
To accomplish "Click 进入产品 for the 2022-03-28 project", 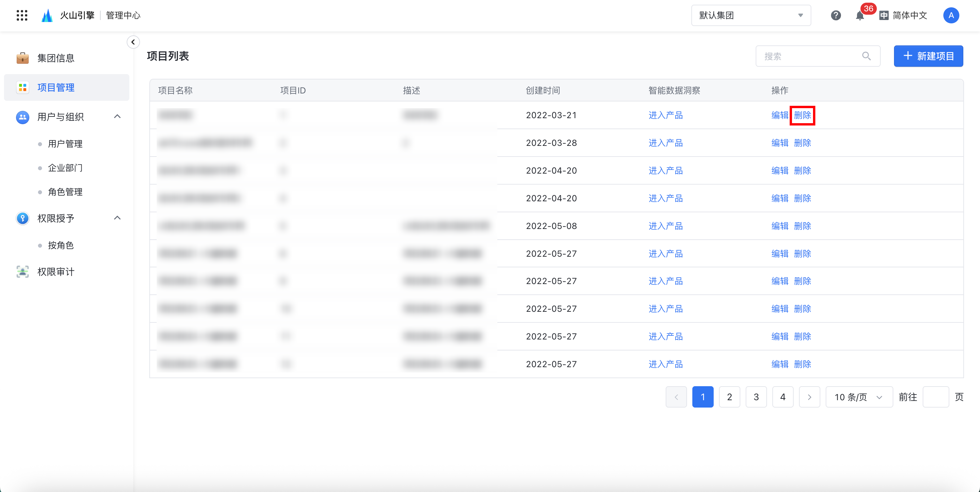I will [x=665, y=143].
